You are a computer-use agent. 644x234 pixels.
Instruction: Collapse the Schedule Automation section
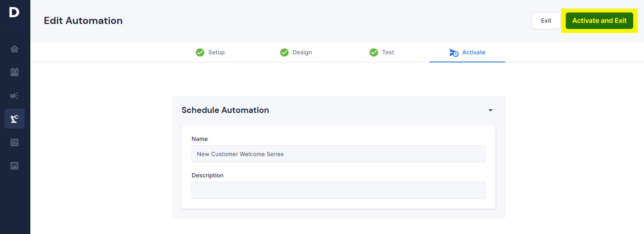coord(491,110)
